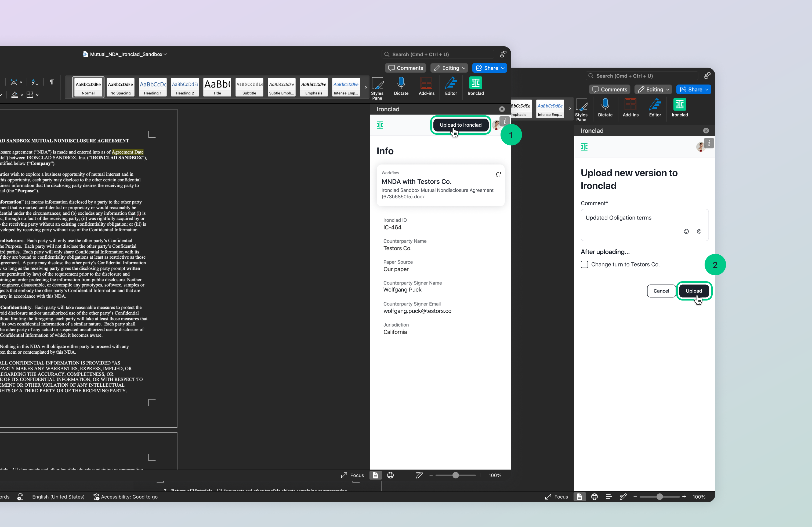Open the workflow link icon on MNDA card

tap(498, 174)
